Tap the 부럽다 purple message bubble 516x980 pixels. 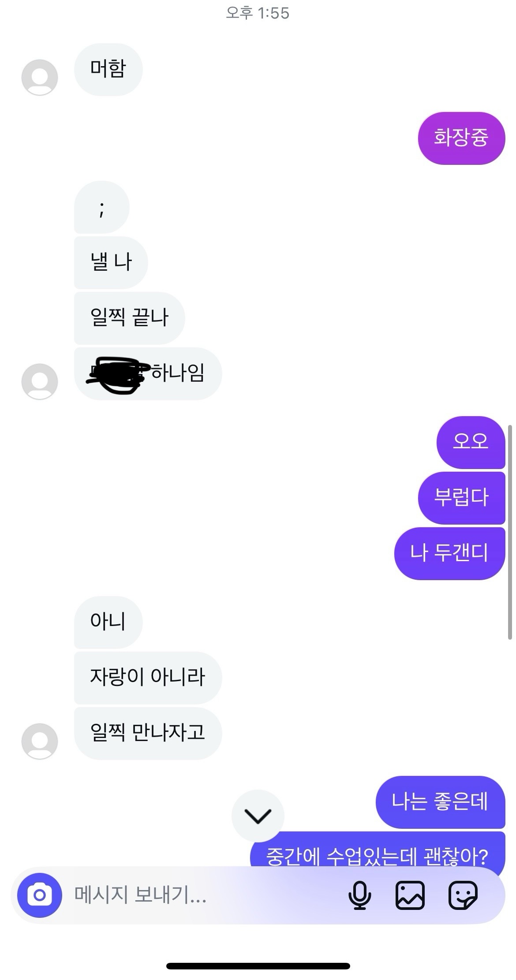(x=461, y=498)
